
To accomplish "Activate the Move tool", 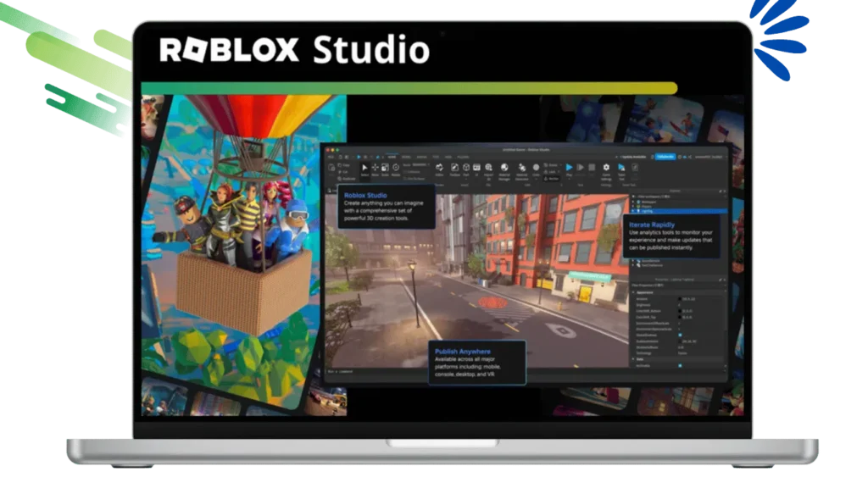I will 375,169.
